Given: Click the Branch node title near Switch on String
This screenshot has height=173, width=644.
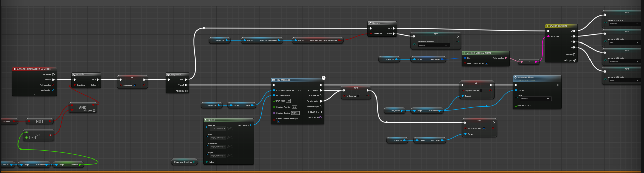Looking at the screenshot, I should tap(376, 23).
